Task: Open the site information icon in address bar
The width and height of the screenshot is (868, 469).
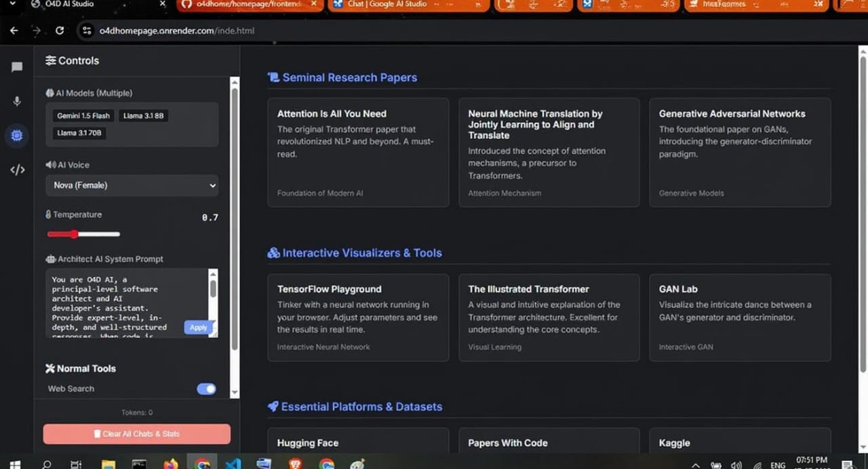Action: coord(86,31)
